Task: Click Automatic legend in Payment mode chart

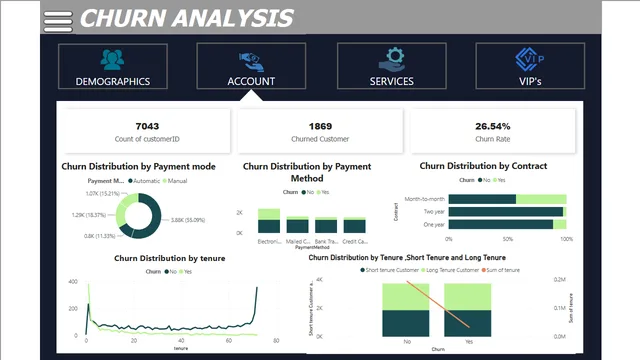Action: pyautogui.click(x=144, y=181)
